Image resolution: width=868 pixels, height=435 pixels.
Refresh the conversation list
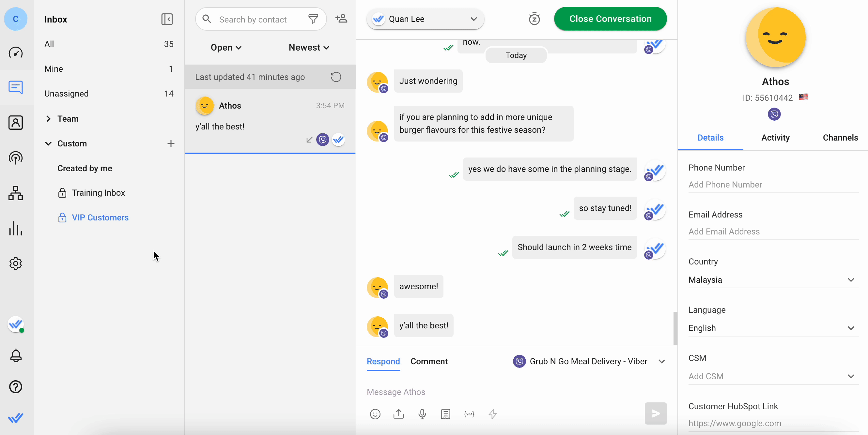coord(335,77)
